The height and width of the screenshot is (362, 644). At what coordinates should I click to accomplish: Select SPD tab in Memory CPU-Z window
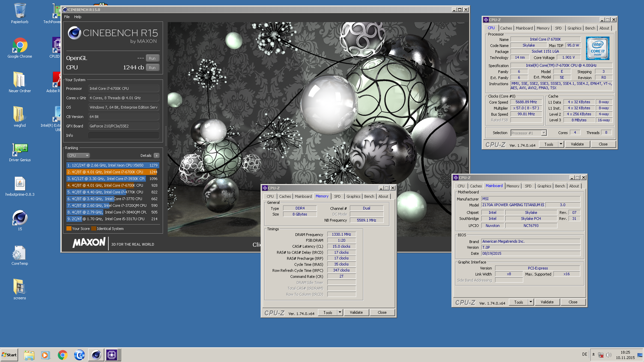click(337, 196)
